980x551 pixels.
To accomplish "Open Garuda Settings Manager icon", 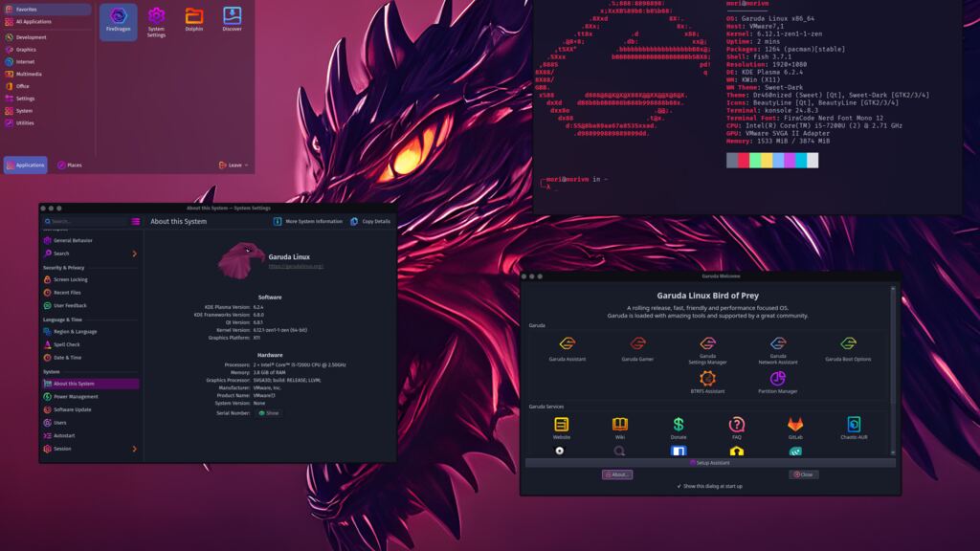I will tap(707, 350).
